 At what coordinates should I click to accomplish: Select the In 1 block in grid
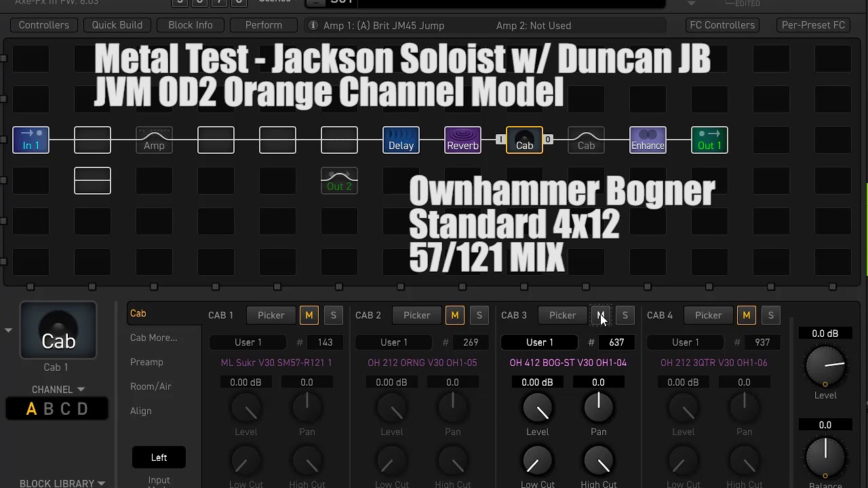(x=31, y=140)
